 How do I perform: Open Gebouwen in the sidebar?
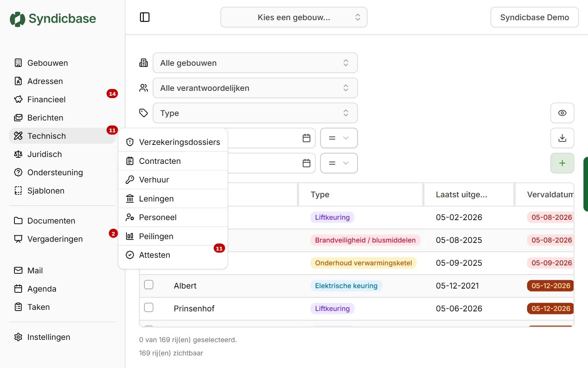[62, 63]
